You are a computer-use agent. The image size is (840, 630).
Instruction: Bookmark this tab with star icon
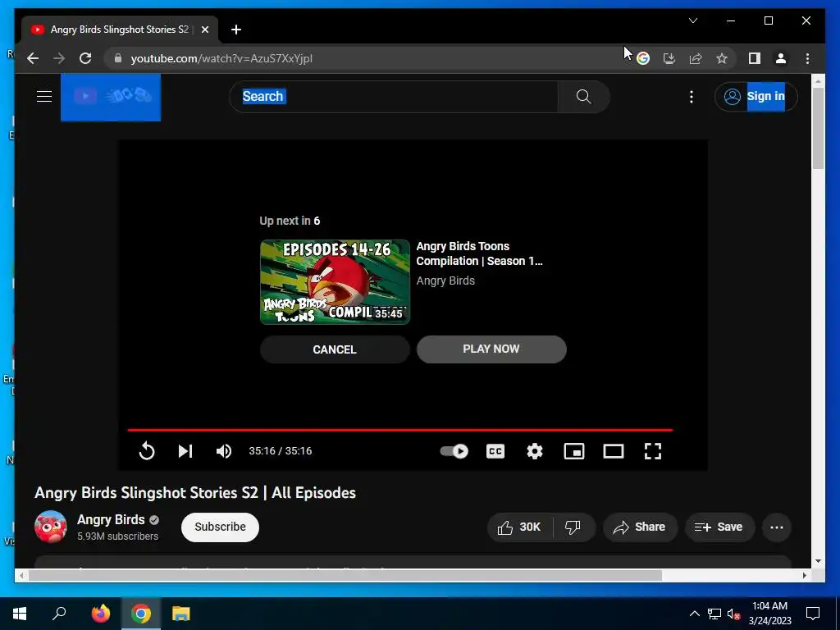[722, 58]
